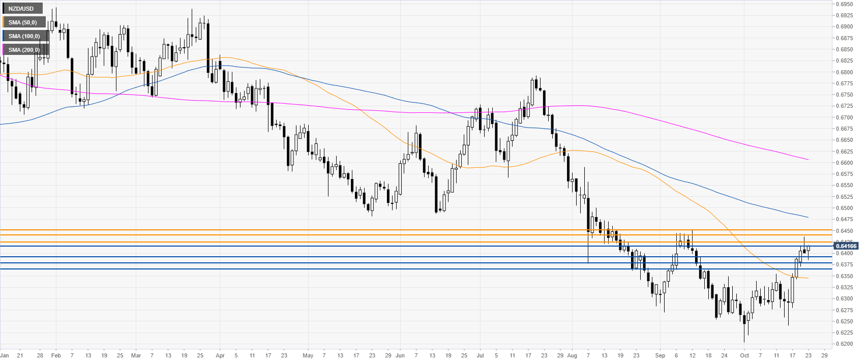
Task: Click the Apr label on time axis
Action: pos(220,355)
